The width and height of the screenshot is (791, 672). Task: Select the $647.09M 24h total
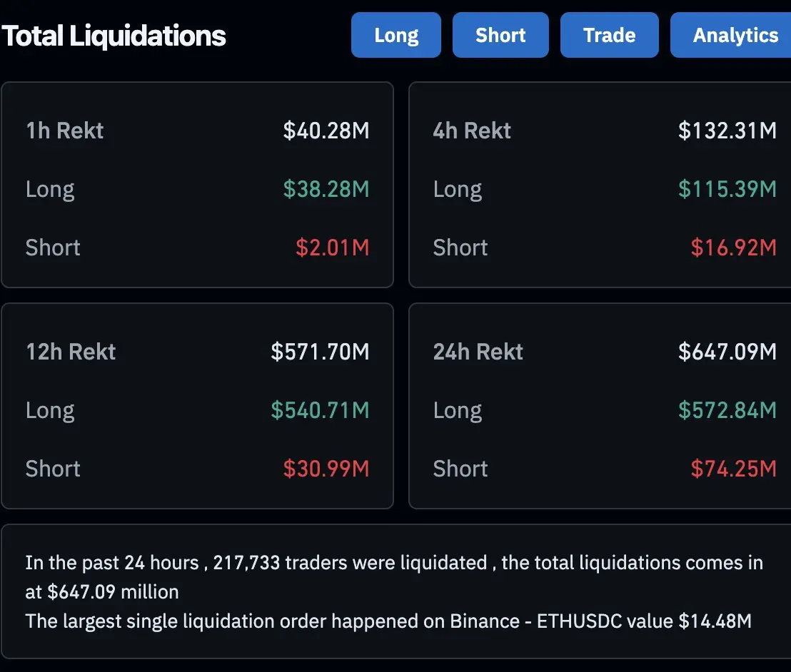727,352
